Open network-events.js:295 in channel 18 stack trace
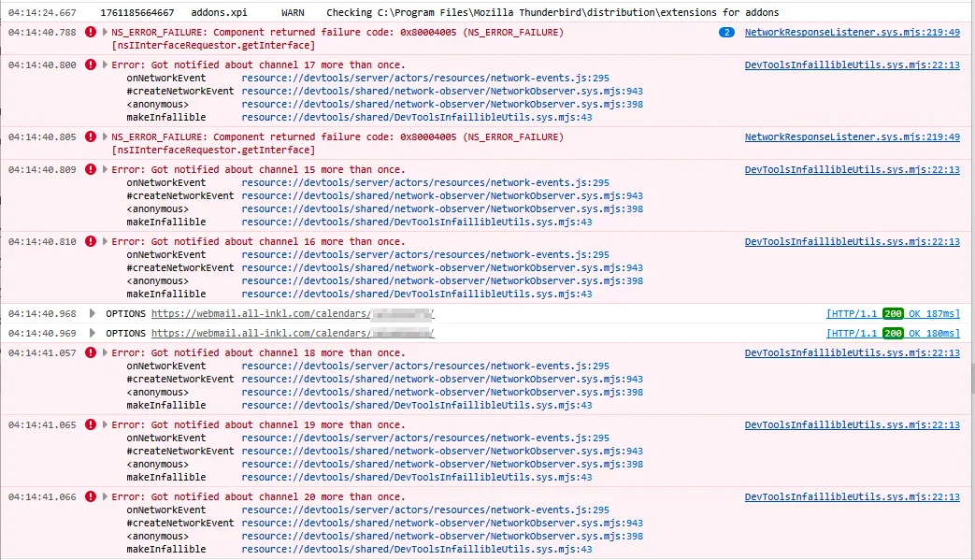The image size is (975, 560). [425, 366]
